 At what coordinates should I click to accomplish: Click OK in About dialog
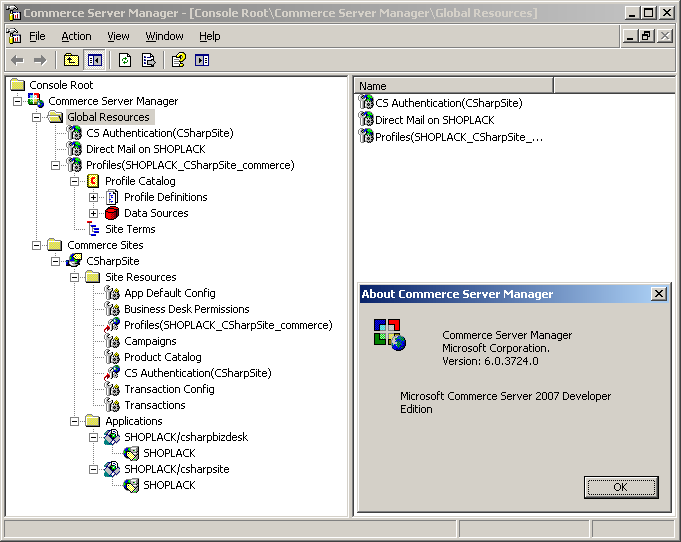pyautogui.click(x=621, y=487)
